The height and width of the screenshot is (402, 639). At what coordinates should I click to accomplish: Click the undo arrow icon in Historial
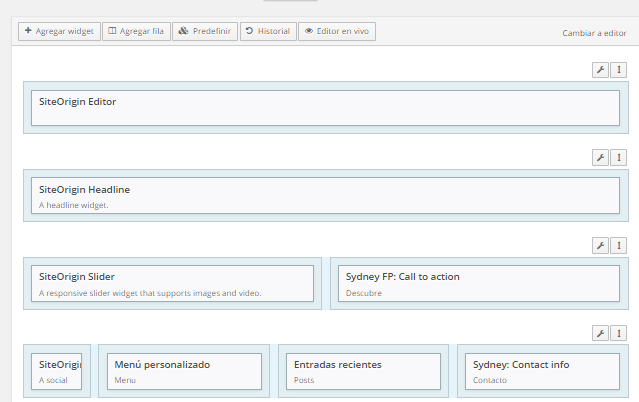pyautogui.click(x=249, y=31)
